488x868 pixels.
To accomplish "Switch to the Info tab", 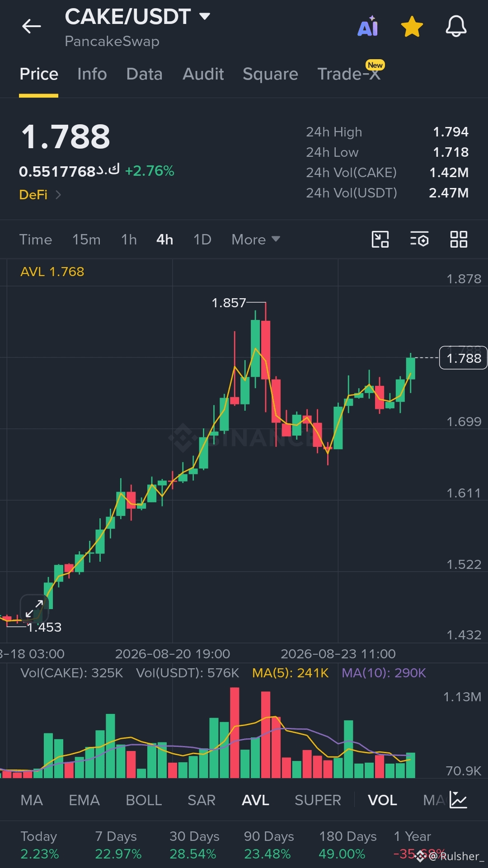I will (92, 74).
